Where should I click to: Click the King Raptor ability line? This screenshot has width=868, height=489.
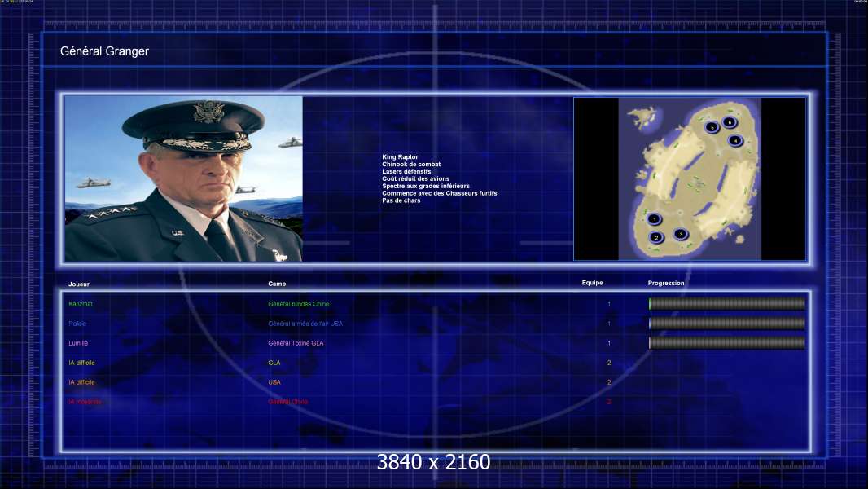pyautogui.click(x=401, y=157)
